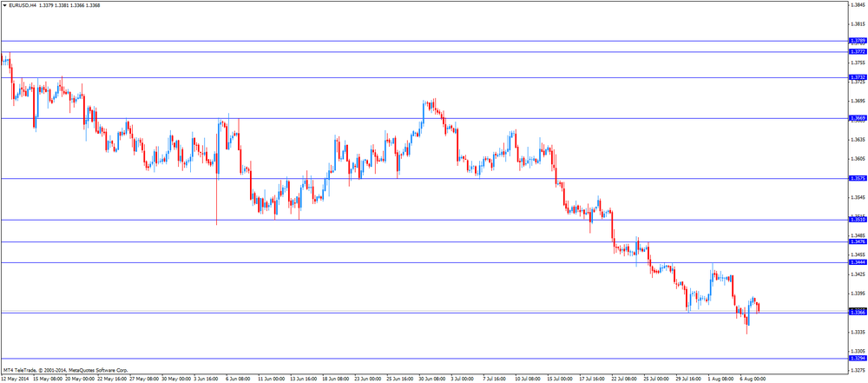Click the 30 May 00:00 time label

(x=176, y=379)
